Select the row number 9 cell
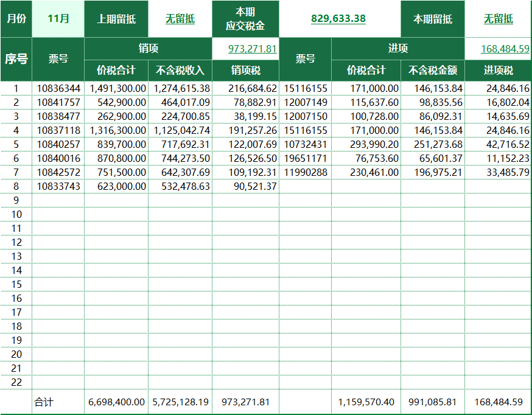The width and height of the screenshot is (532, 415). click(x=16, y=201)
